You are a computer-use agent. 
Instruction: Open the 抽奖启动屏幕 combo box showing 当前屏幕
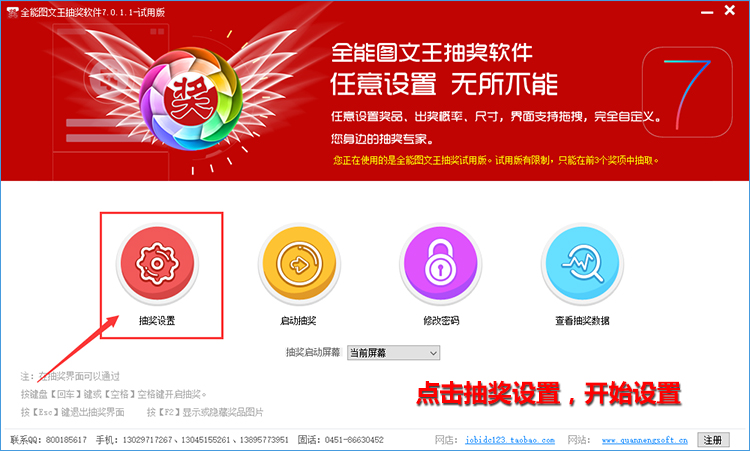(393, 353)
